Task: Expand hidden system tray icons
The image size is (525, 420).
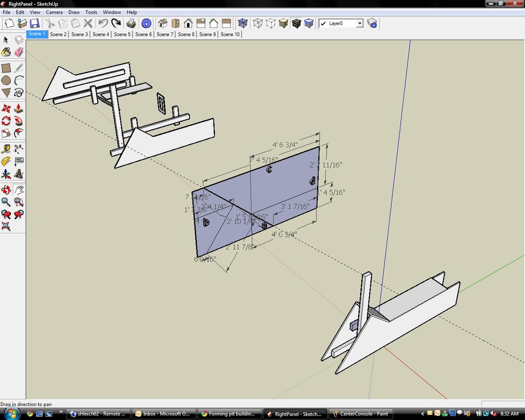Action: point(423,414)
